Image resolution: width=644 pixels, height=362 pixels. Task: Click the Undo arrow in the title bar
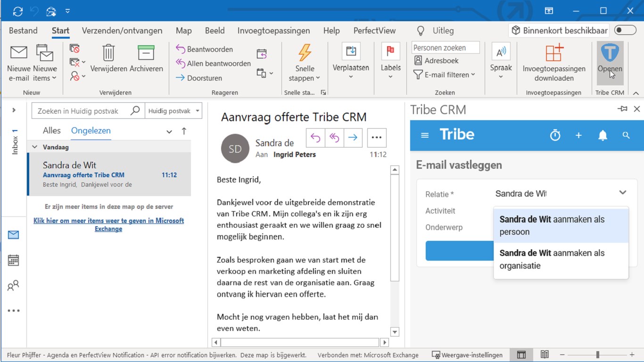pyautogui.click(x=34, y=11)
